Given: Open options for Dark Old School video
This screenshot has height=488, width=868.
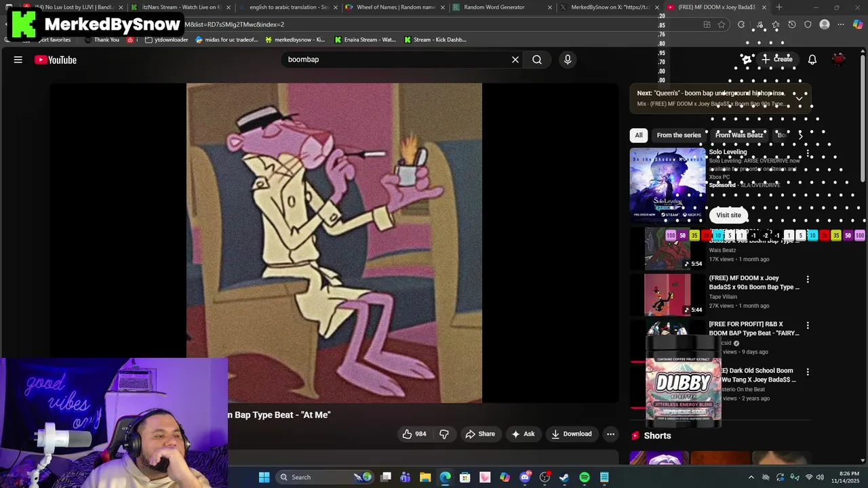Looking at the screenshot, I should (807, 371).
